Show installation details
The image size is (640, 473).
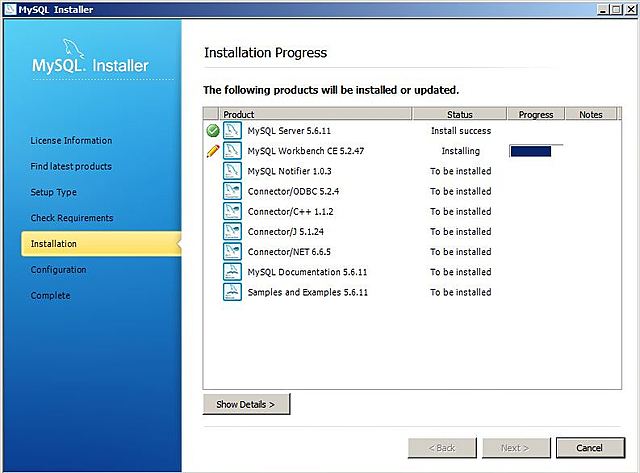(246, 404)
